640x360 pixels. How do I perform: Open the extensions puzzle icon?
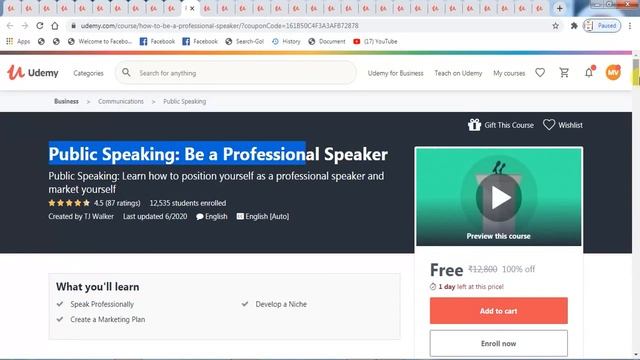click(574, 26)
